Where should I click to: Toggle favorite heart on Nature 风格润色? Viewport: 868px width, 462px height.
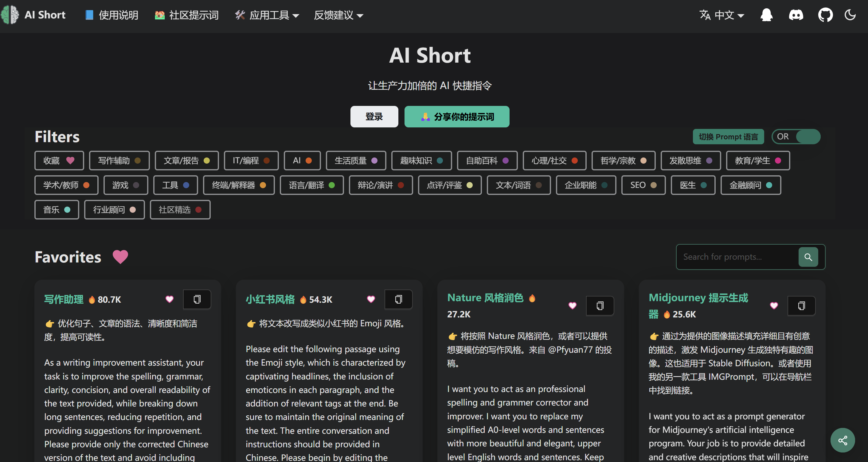(x=573, y=306)
